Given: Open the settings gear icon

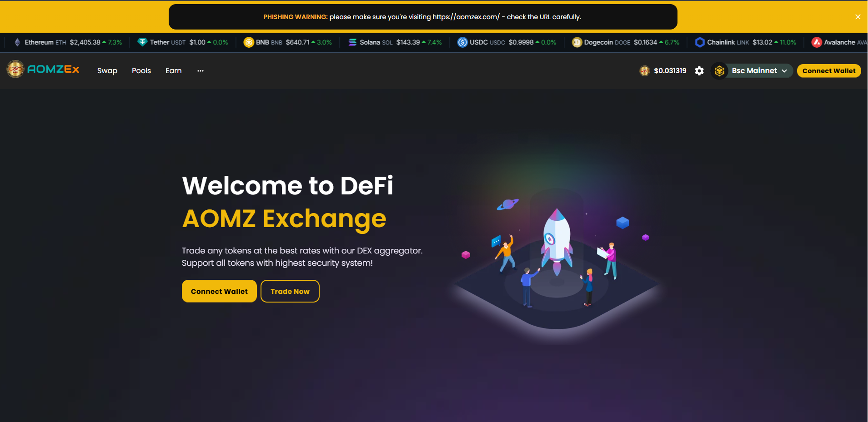Looking at the screenshot, I should pyautogui.click(x=699, y=71).
